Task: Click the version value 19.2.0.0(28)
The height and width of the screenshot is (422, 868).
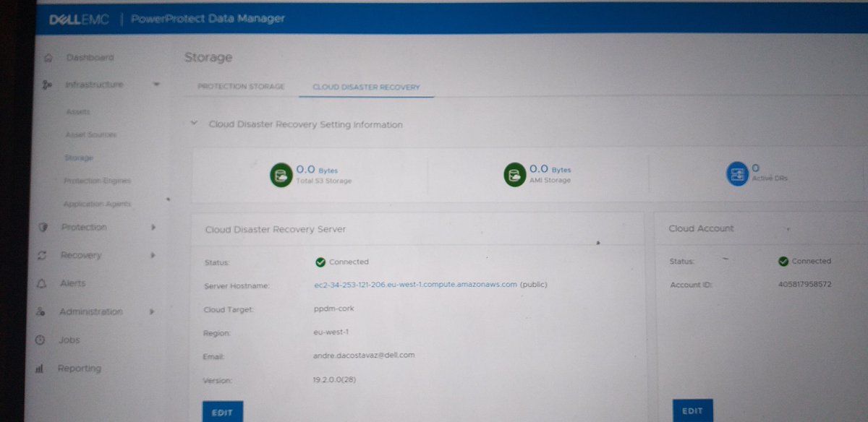Action: coord(336,379)
